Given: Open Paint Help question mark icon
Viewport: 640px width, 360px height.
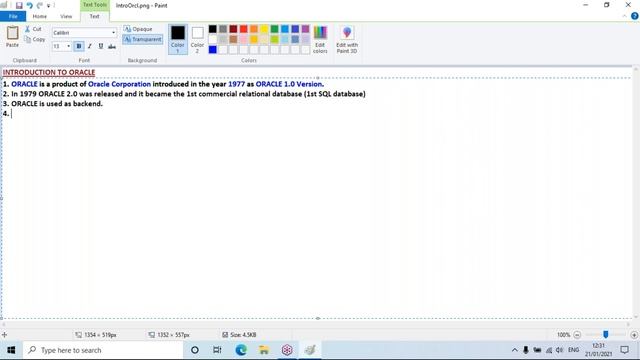Looking at the screenshot, I should tap(634, 16).
